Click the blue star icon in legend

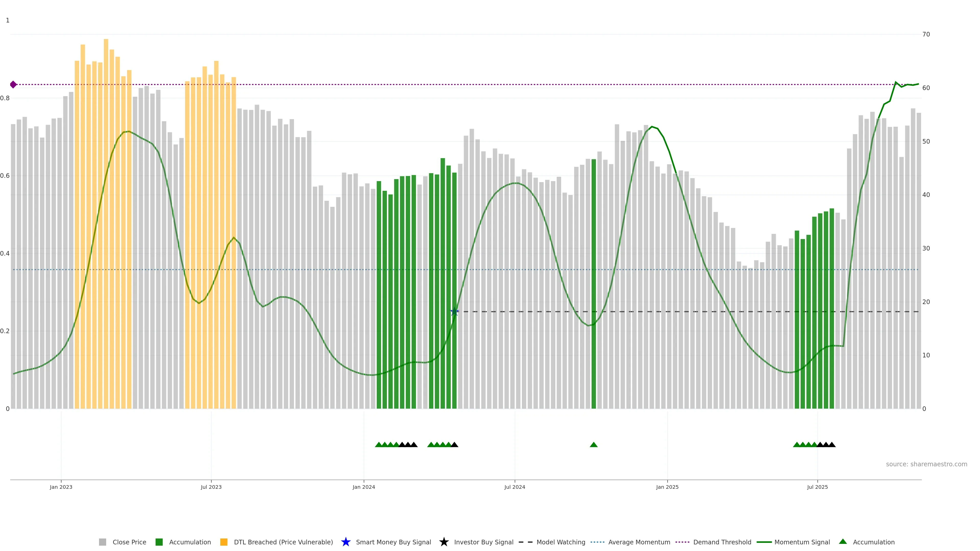(x=346, y=542)
